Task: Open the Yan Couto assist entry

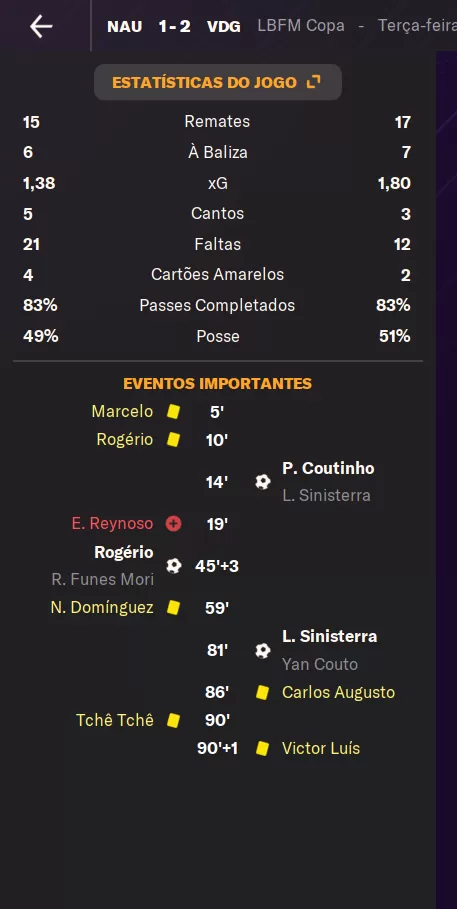Action: coord(320,664)
